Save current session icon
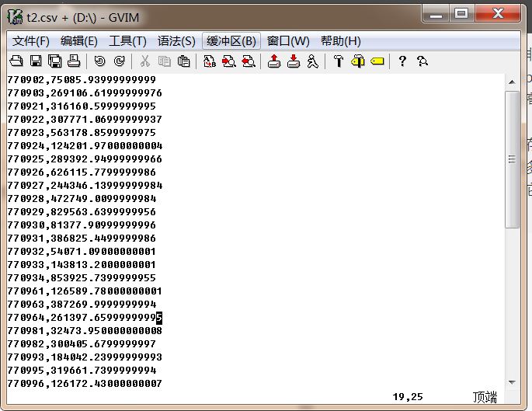The width and height of the screenshot is (532, 411). (x=294, y=61)
